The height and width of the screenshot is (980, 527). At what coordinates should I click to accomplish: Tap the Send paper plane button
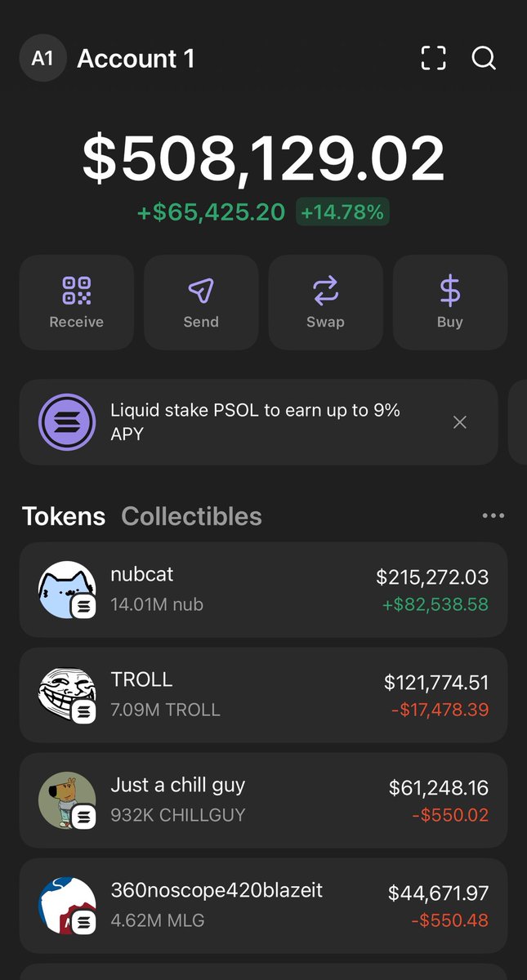(201, 302)
